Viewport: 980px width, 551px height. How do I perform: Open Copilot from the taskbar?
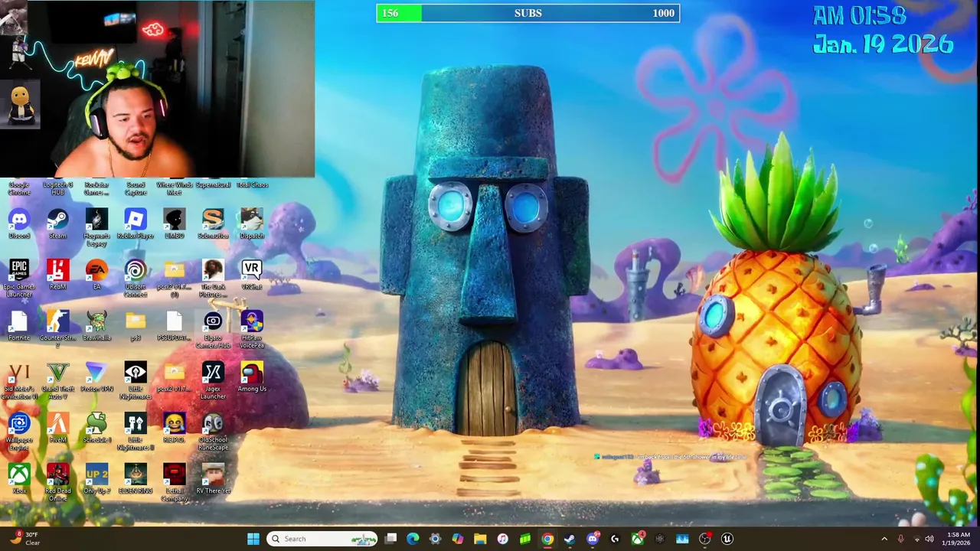(x=458, y=539)
